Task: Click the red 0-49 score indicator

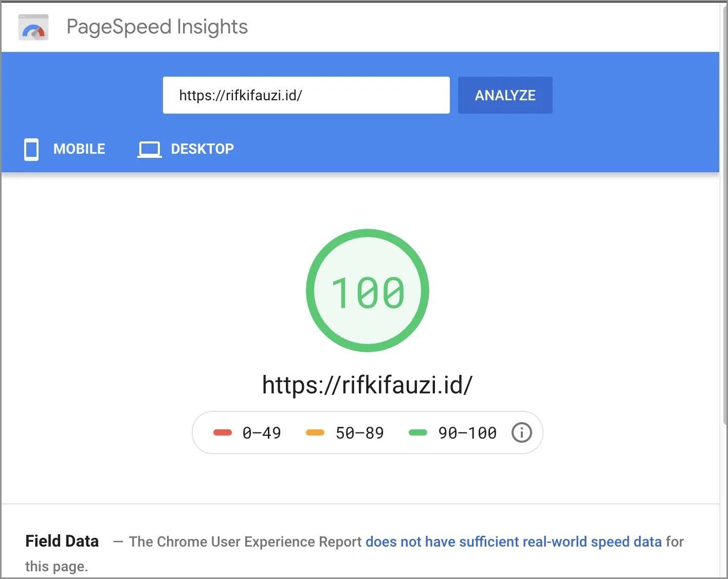Action: 223,432
